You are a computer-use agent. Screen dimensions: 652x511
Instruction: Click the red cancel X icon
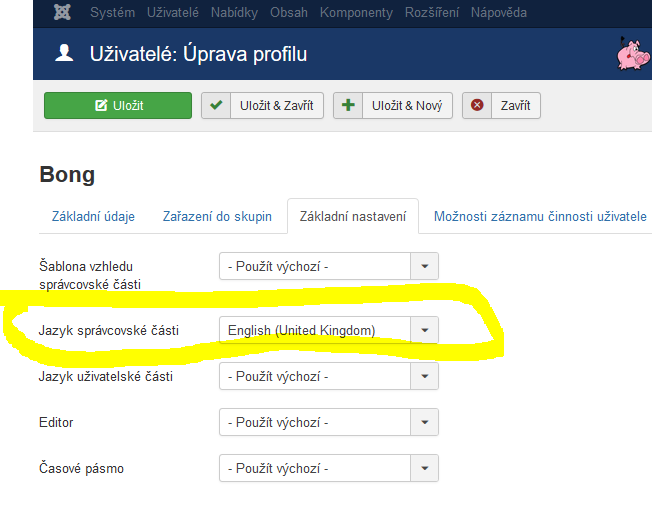point(477,105)
